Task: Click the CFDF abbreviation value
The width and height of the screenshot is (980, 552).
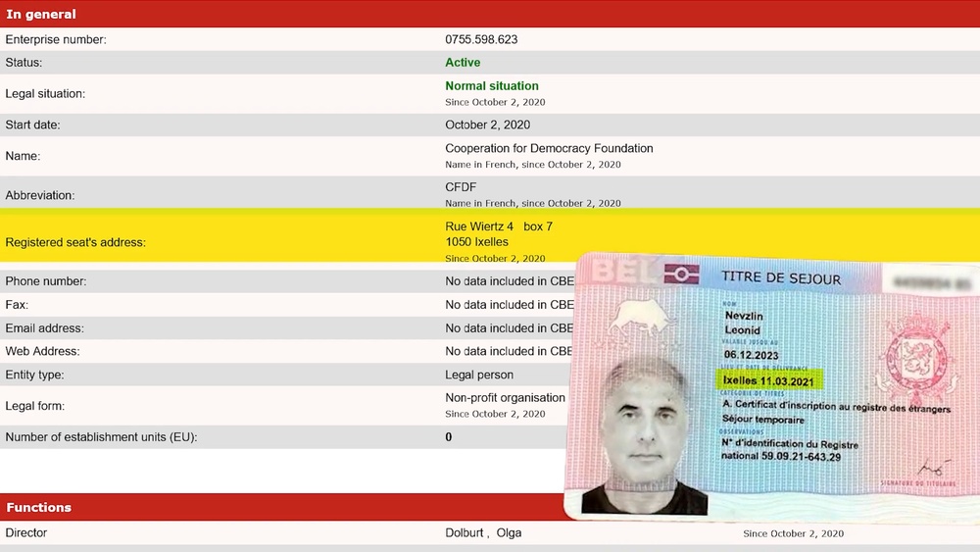Action: coord(462,187)
